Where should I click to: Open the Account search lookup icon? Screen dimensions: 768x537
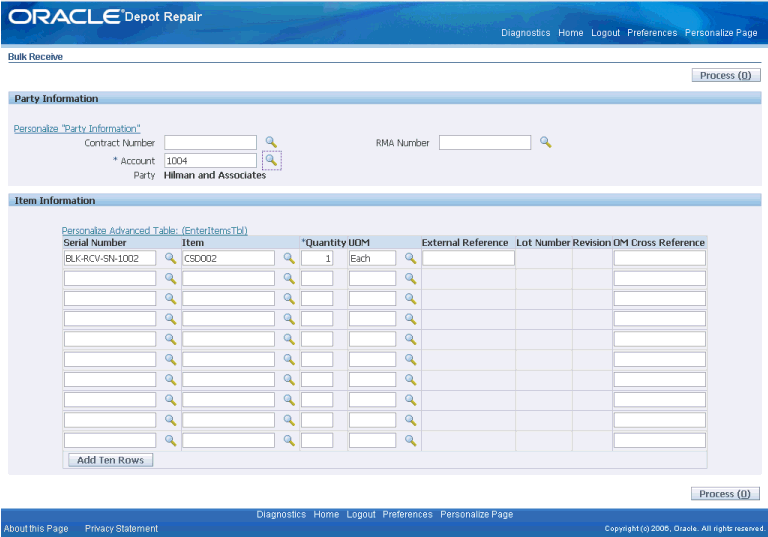click(x=271, y=160)
